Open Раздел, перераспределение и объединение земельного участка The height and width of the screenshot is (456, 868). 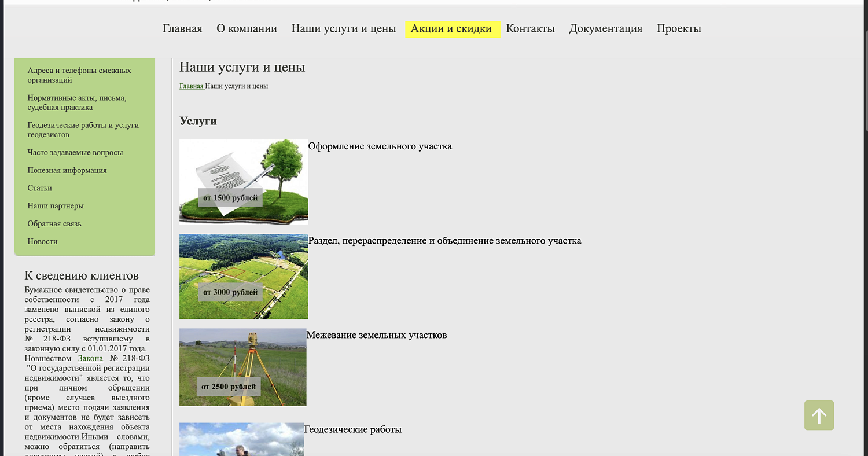click(444, 241)
